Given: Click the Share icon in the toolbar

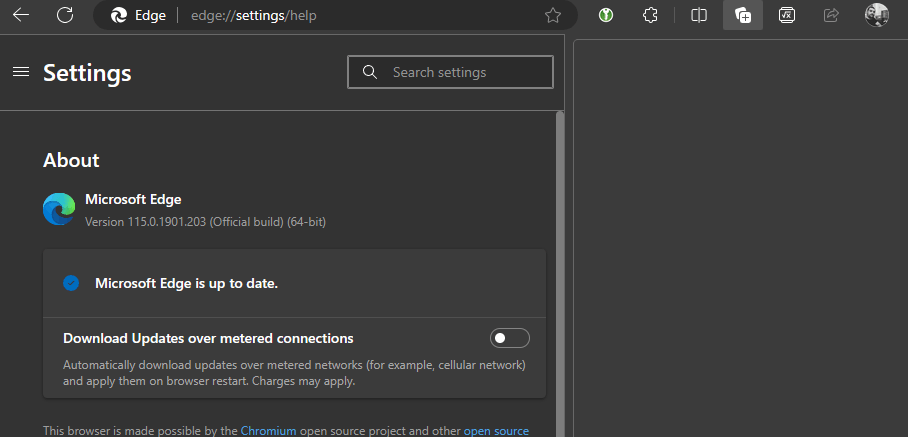Looking at the screenshot, I should coord(830,15).
